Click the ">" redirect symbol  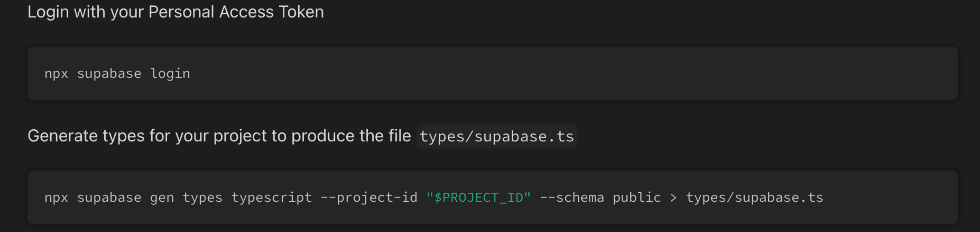673,198
